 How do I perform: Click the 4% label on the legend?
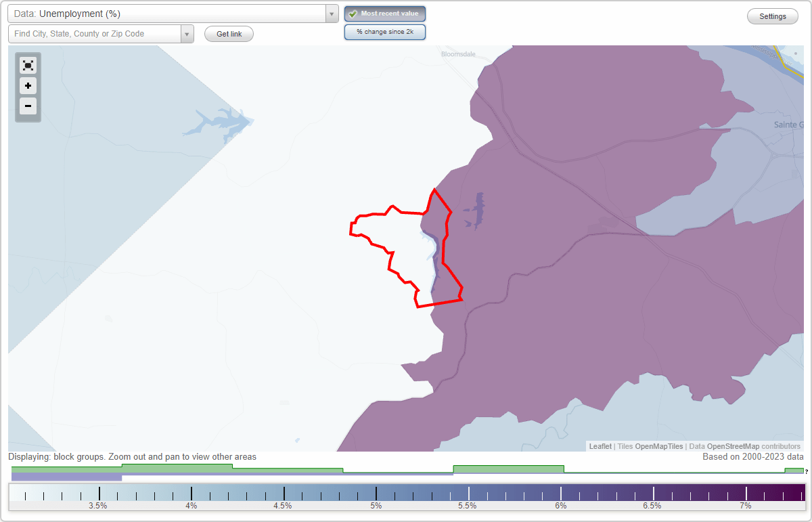pos(191,506)
